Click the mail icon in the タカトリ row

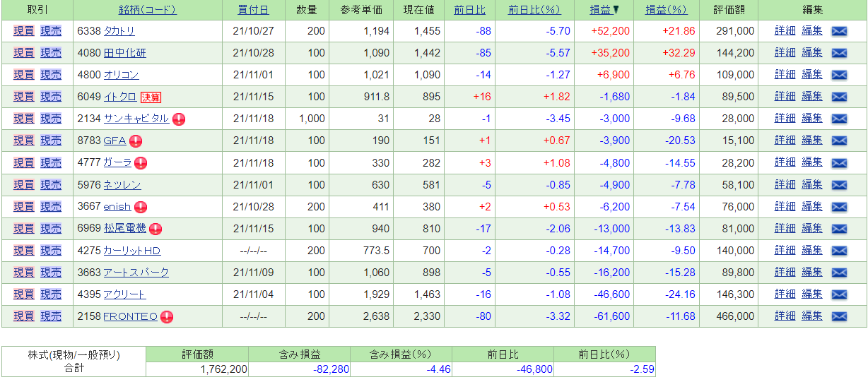pos(838,32)
